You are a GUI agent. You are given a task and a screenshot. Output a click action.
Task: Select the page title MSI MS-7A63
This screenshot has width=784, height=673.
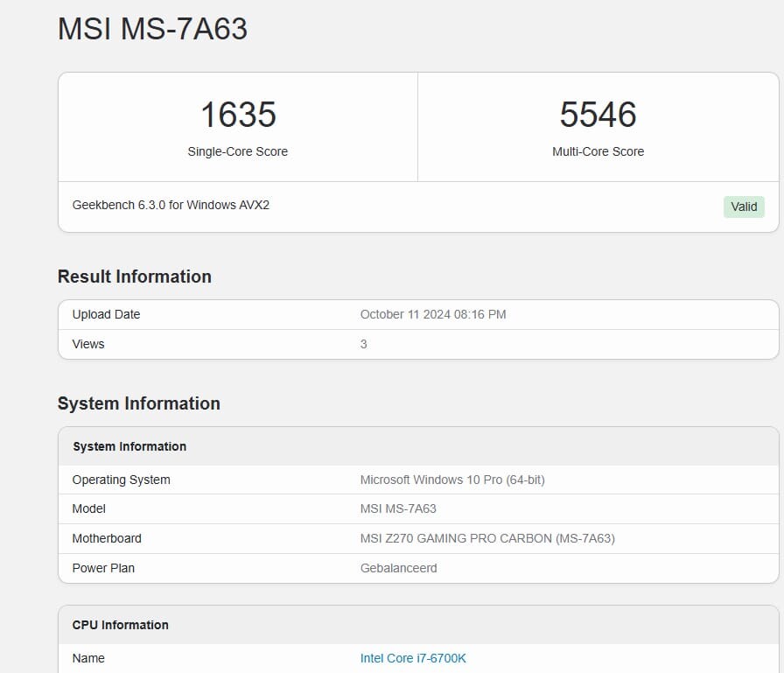click(152, 29)
